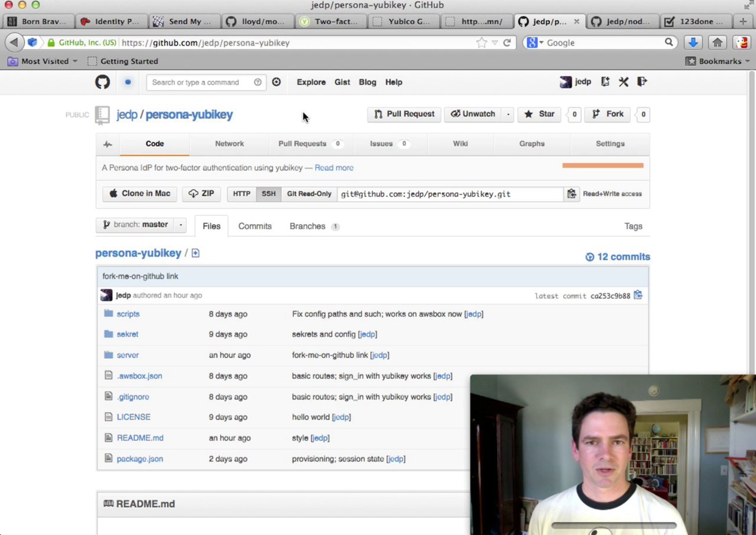
Task: Click the orange language bar
Action: point(603,165)
